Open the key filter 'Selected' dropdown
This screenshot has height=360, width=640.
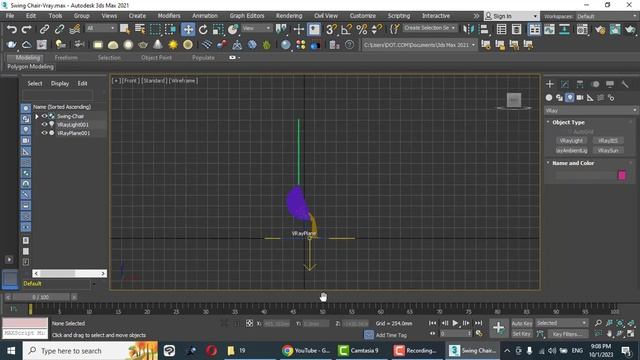(x=561, y=323)
